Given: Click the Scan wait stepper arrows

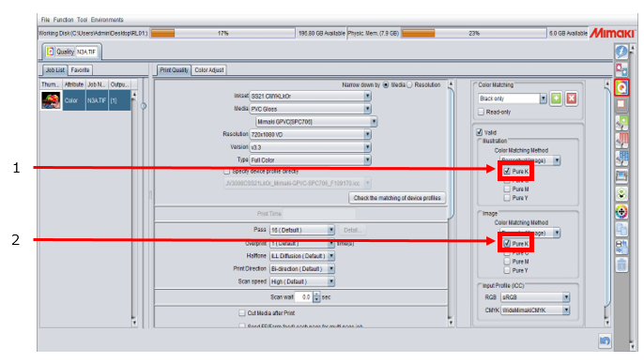Looking at the screenshot, I should pos(316,297).
